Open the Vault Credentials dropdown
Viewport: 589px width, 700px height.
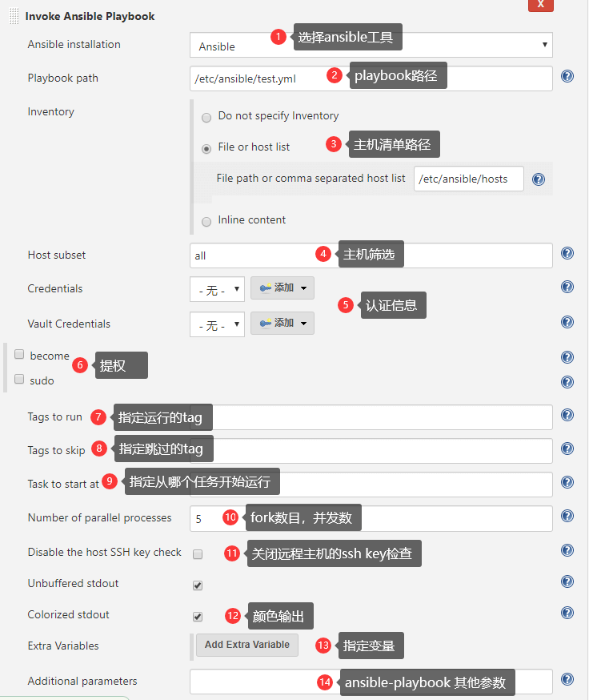click(217, 324)
